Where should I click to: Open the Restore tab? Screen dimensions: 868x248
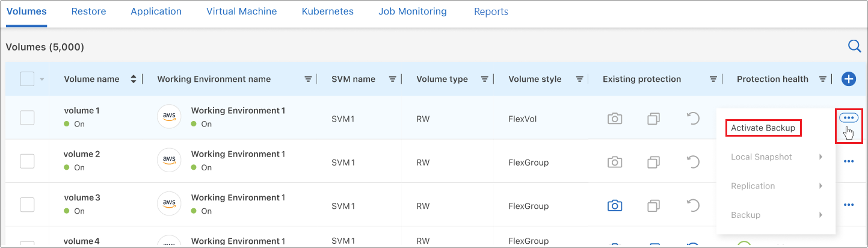[x=88, y=11]
